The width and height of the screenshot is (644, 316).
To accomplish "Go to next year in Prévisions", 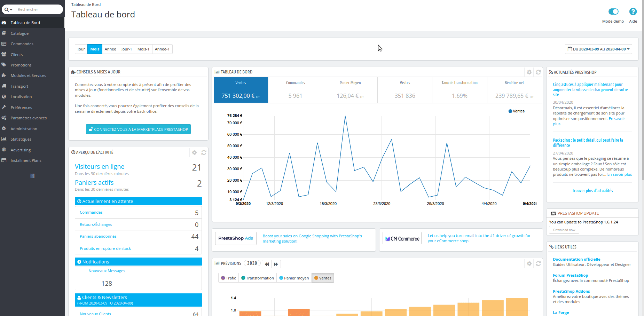I will point(276,264).
